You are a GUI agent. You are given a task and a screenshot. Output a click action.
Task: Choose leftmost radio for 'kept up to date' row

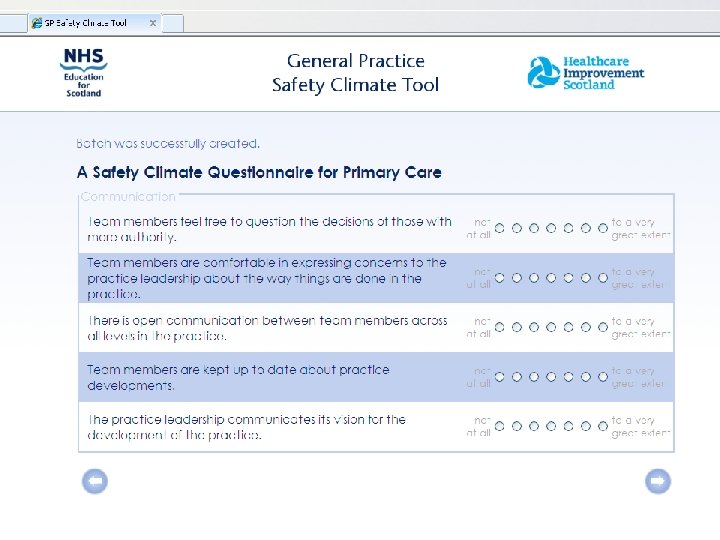499,377
